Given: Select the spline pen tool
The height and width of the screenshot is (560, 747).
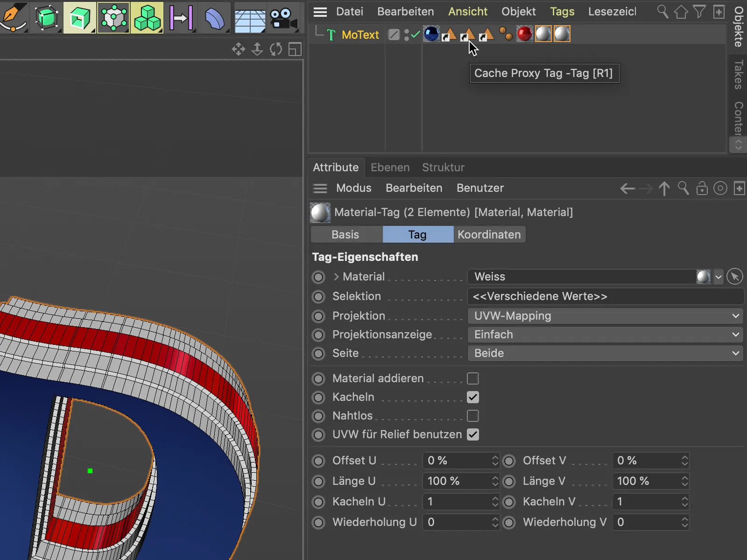Looking at the screenshot, I should (13, 17).
